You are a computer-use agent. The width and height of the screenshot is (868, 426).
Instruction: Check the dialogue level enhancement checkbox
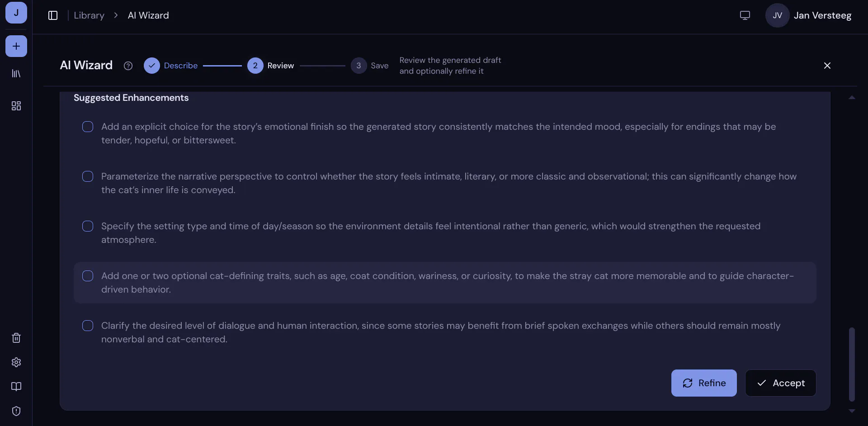click(x=88, y=326)
